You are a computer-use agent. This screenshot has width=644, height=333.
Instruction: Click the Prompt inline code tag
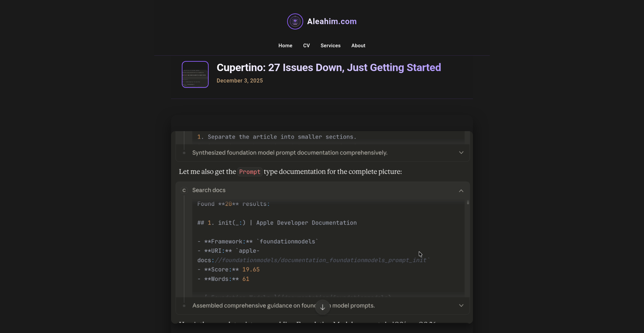tap(250, 172)
